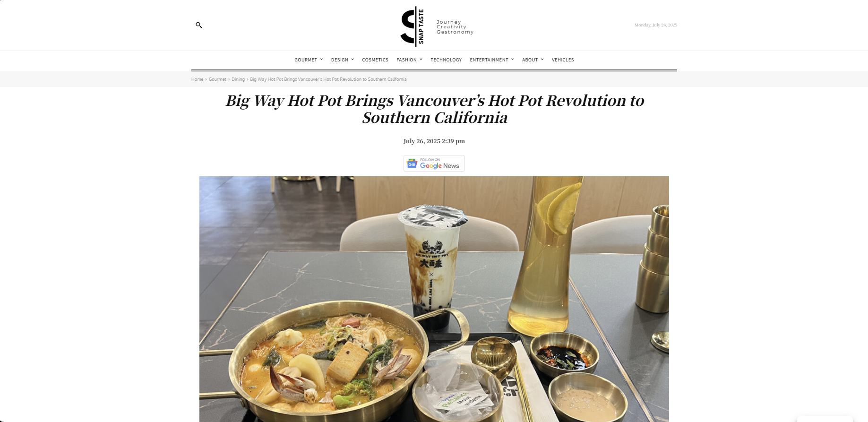Click the current breadcrumb article title
The image size is (868, 422).
pyautogui.click(x=328, y=79)
